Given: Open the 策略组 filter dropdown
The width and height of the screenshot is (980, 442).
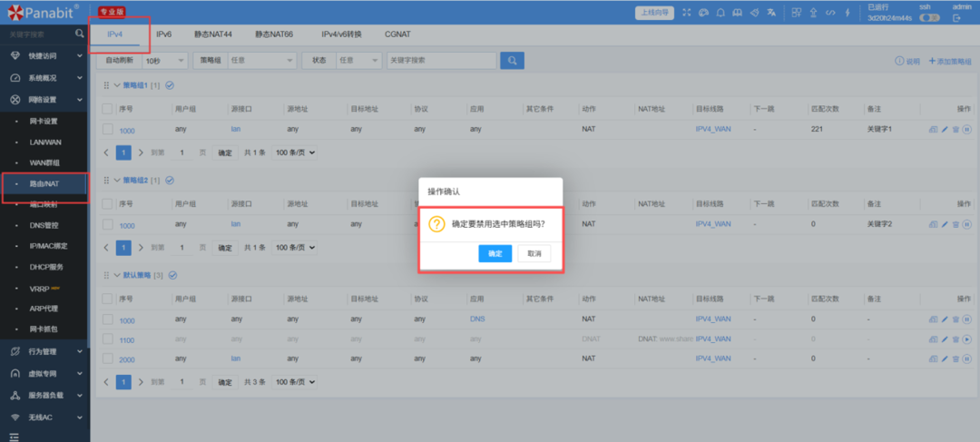Looking at the screenshot, I should (x=262, y=61).
